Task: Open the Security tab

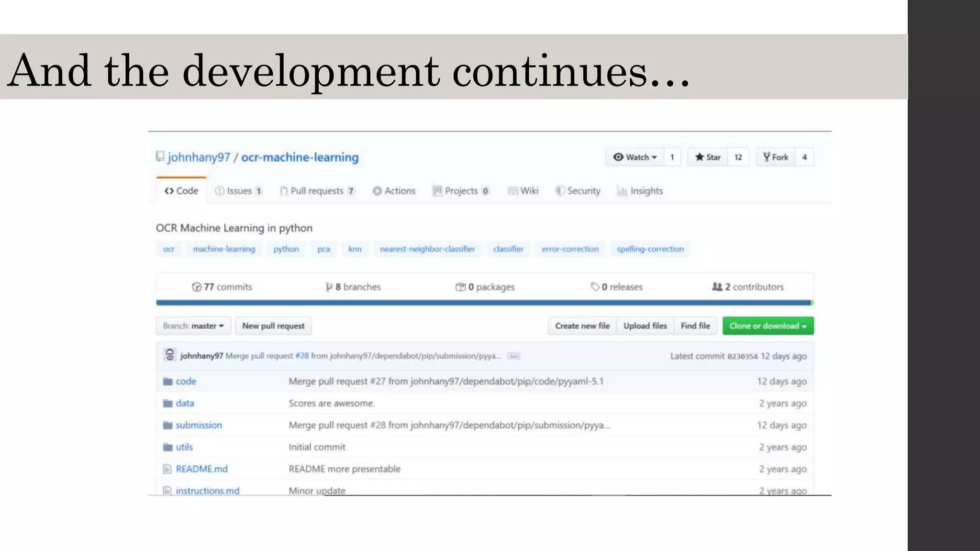Action: point(578,191)
